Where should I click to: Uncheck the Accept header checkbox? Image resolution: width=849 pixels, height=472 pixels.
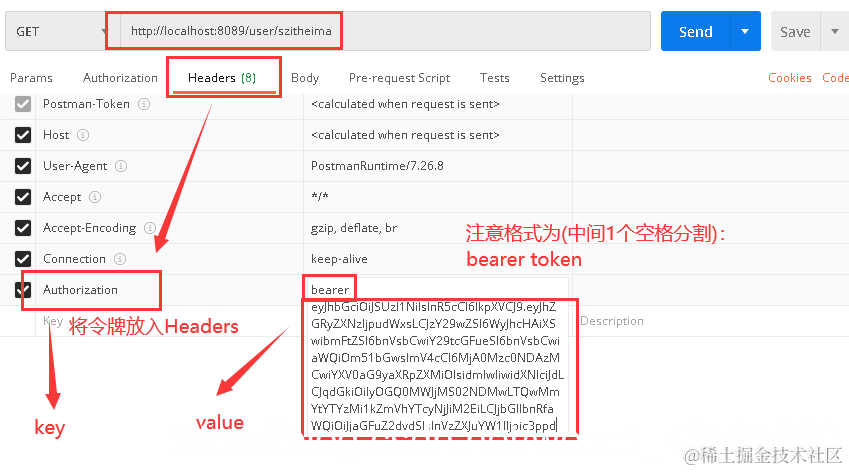pos(23,197)
